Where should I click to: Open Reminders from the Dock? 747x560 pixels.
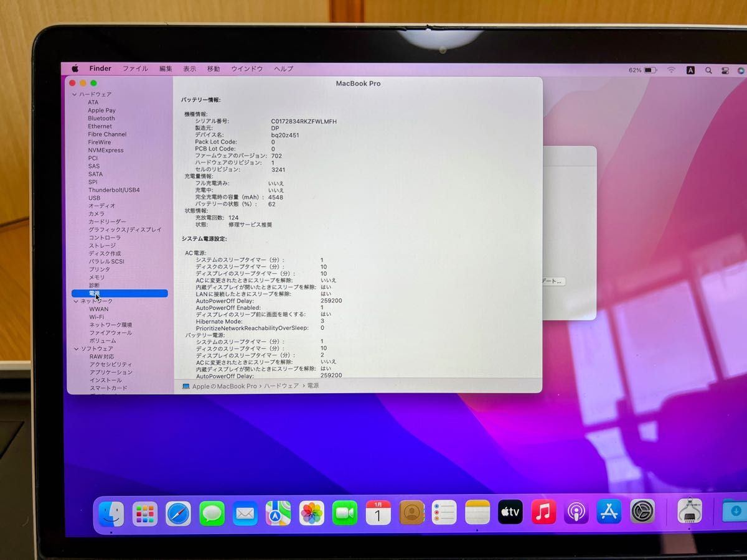(444, 513)
